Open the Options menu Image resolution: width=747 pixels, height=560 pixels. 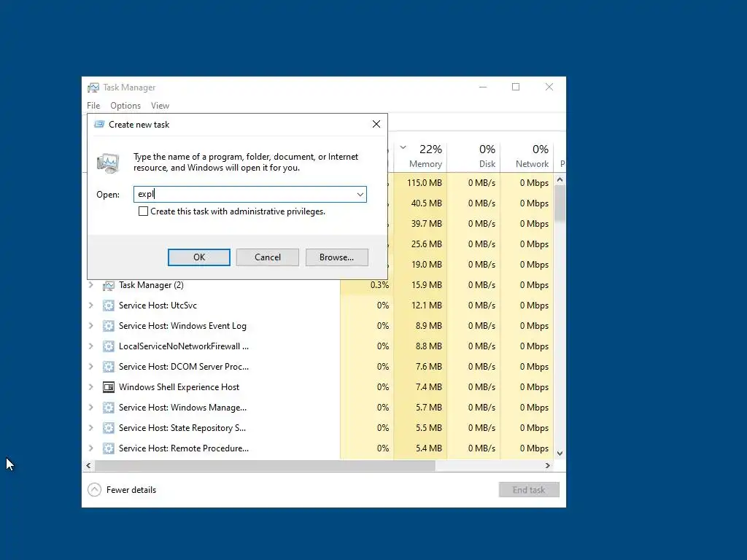tap(125, 106)
